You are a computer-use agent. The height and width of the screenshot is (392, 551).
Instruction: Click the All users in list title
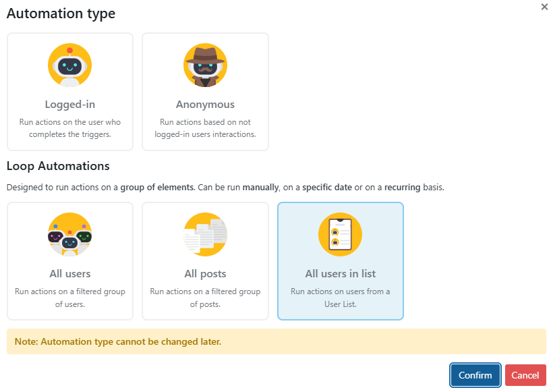click(340, 274)
